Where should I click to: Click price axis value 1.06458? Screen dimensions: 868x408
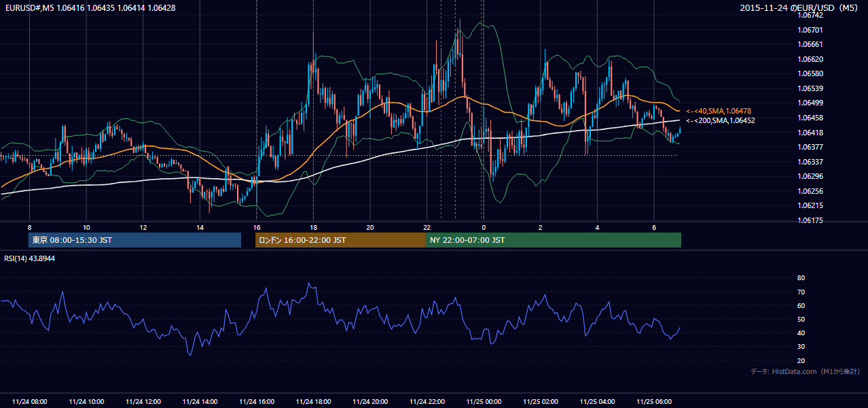pyautogui.click(x=809, y=118)
